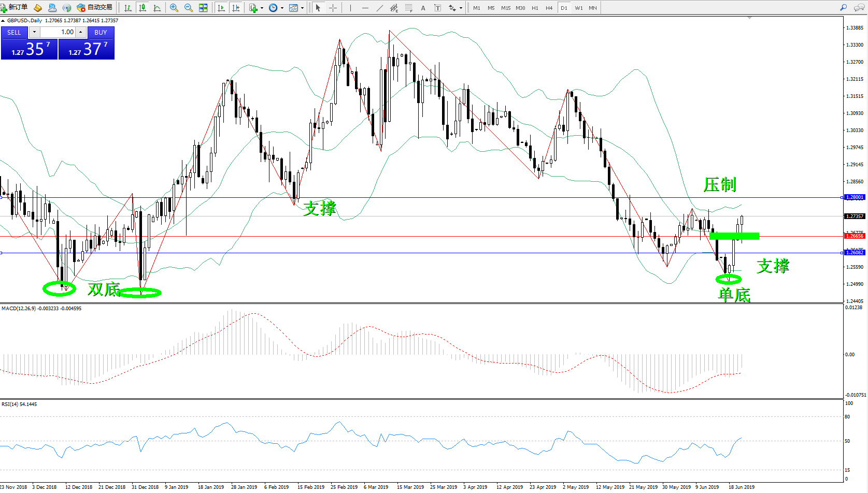
Task: Click the Arrows objects icon
Action: 452,8
